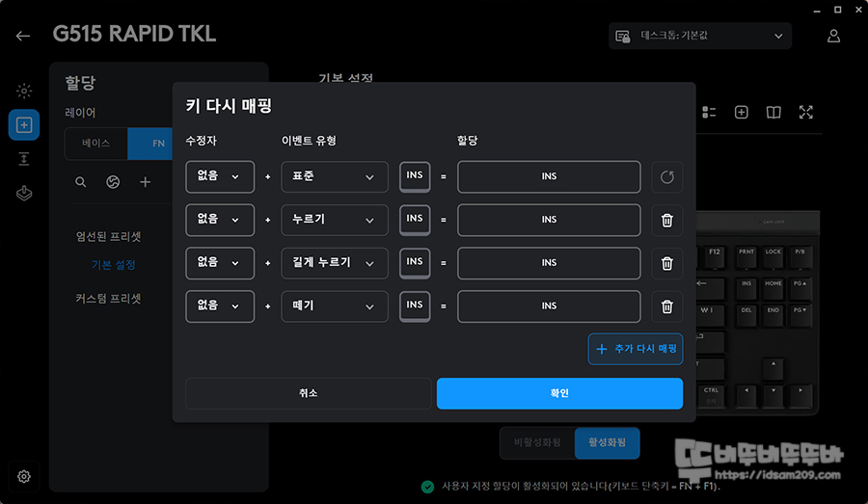Click the INS key chip in the 길게 누르기 row
Screen dimensions: 868x504
pyautogui.click(x=415, y=263)
